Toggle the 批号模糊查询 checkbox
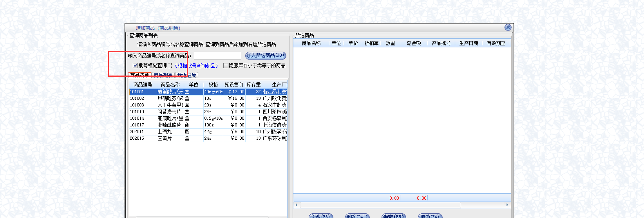The height and width of the screenshot is (218, 644). pos(136,66)
